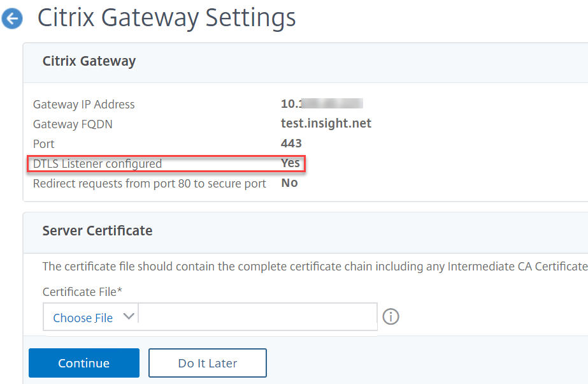Viewport: 588px width, 384px height.
Task: Click the Server Certificate section header
Action: (x=97, y=230)
